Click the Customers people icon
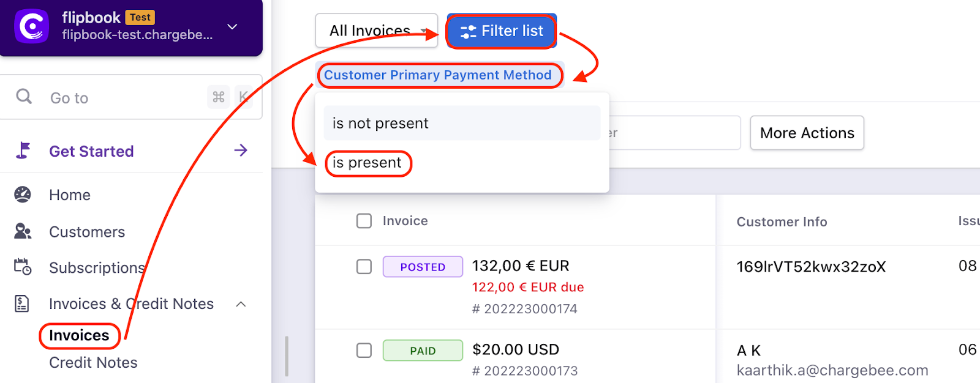The height and width of the screenshot is (383, 980). (x=23, y=231)
